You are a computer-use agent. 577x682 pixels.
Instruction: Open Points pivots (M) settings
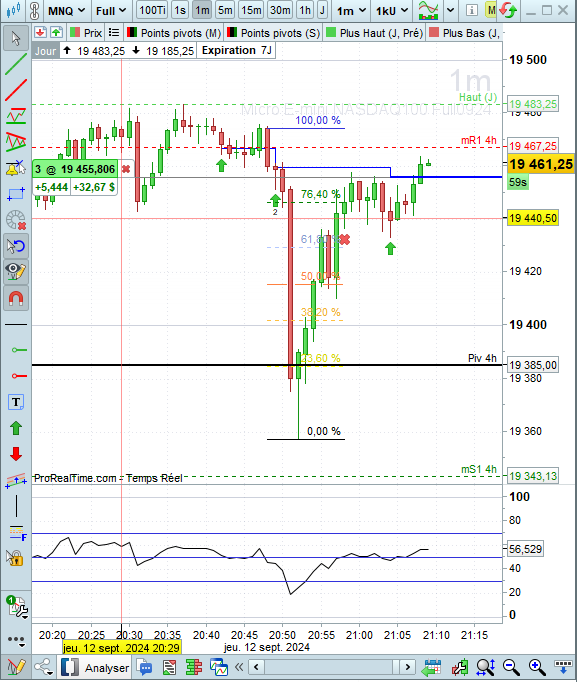tap(174, 33)
